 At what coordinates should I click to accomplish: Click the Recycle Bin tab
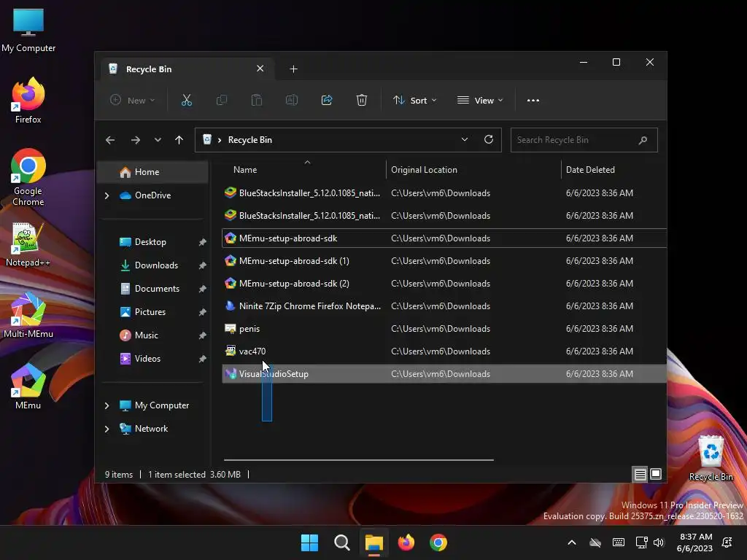pos(187,69)
